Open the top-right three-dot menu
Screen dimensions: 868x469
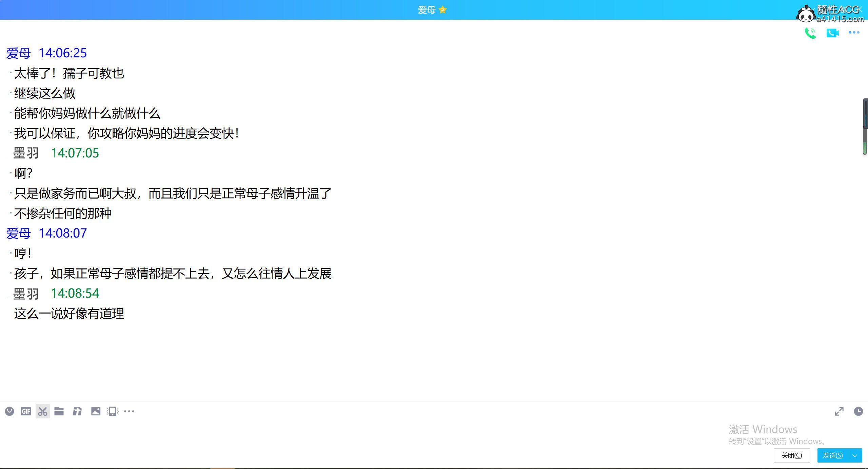pyautogui.click(x=854, y=33)
